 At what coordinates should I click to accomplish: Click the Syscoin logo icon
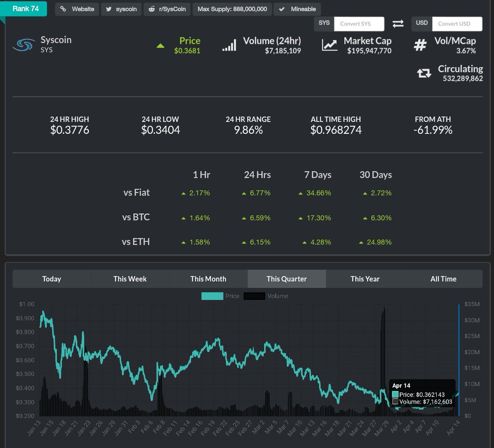(24, 45)
